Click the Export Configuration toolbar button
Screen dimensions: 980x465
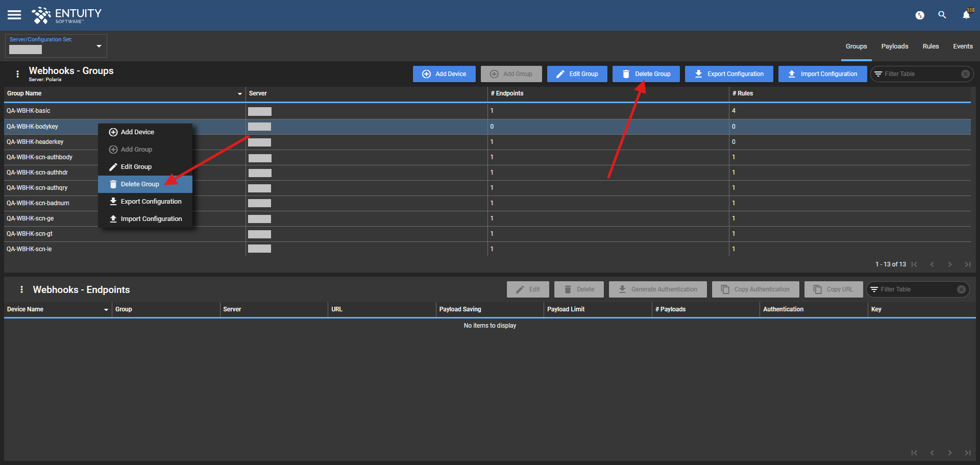(729, 74)
